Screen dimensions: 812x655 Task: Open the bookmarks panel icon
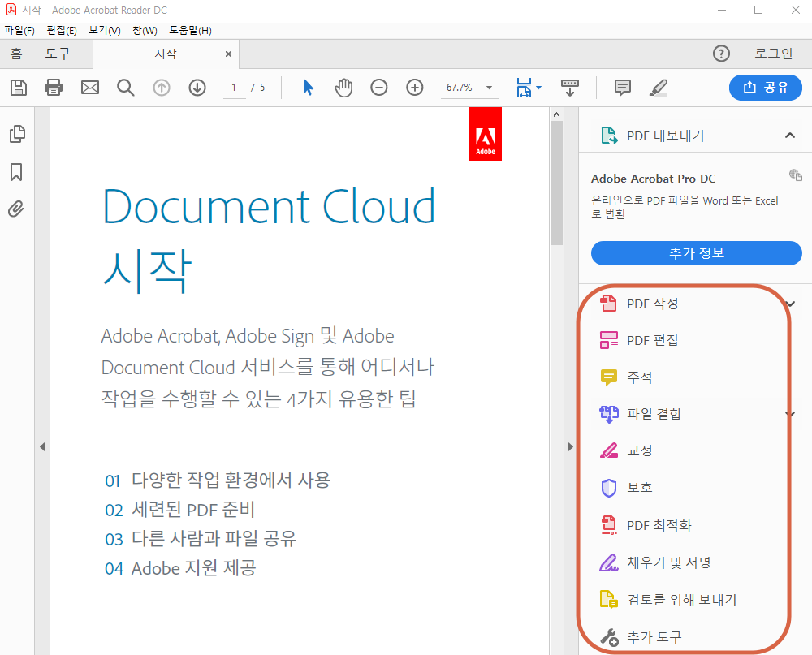(x=16, y=172)
